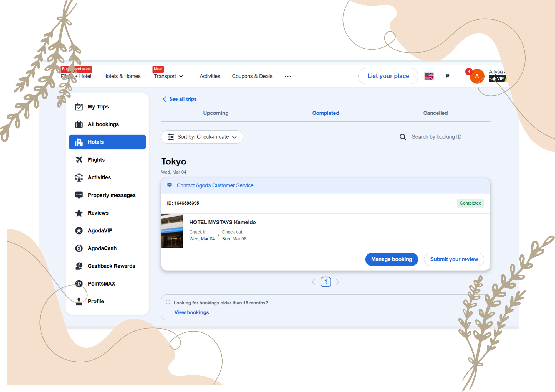Image resolution: width=555 pixels, height=392 pixels.
Task: Open Property messages chat icon
Action: [79, 195]
